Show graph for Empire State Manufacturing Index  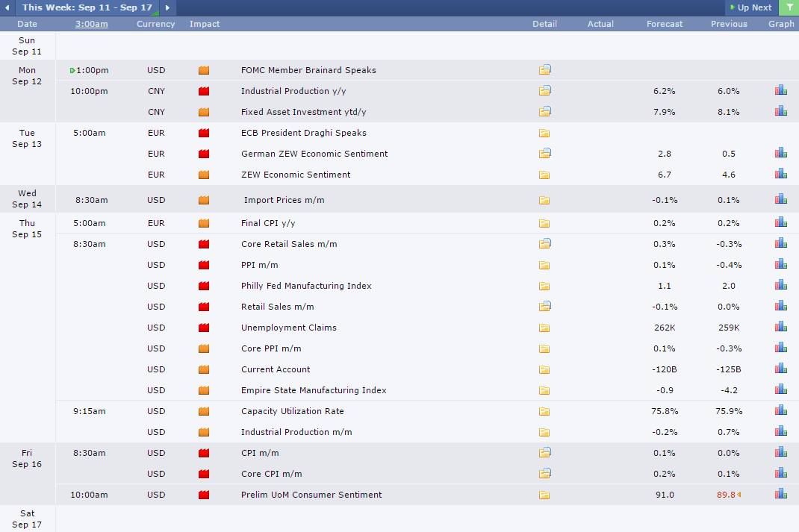point(780,389)
